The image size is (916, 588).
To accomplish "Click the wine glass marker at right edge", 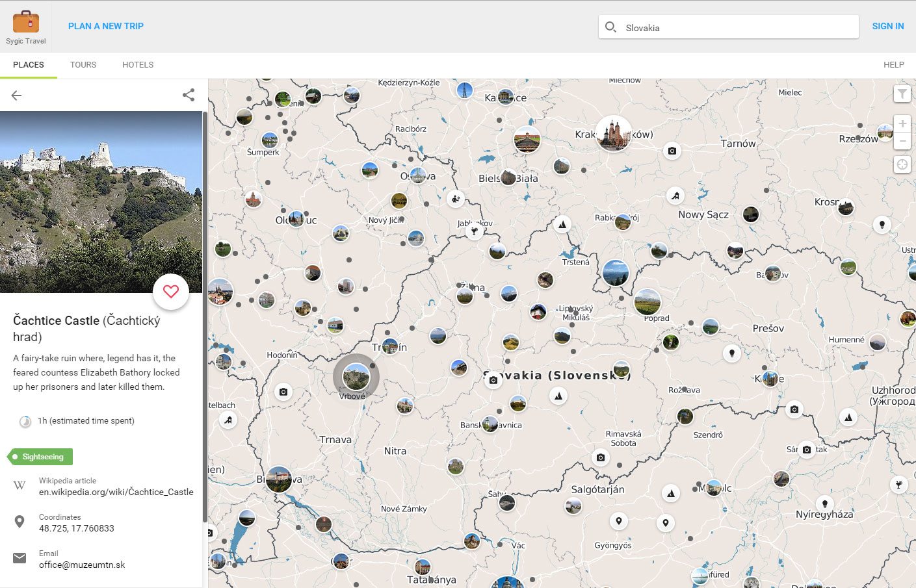I will pyautogui.click(x=899, y=484).
